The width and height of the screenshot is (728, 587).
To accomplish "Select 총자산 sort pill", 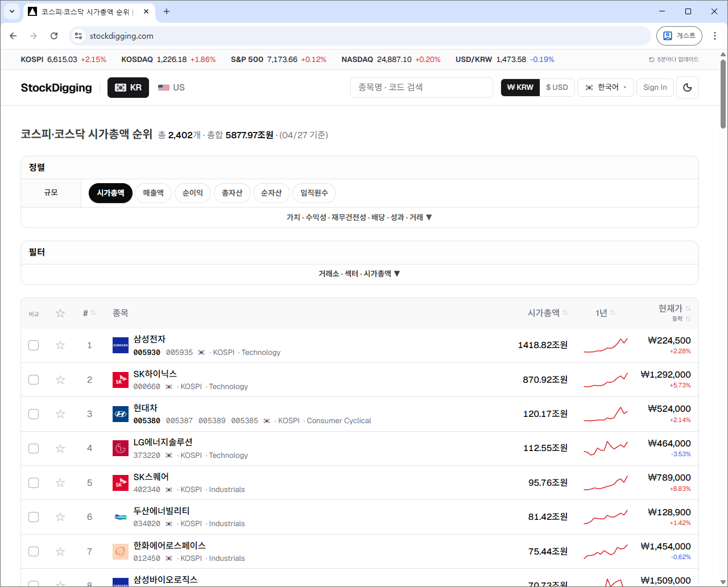I will pyautogui.click(x=232, y=193).
